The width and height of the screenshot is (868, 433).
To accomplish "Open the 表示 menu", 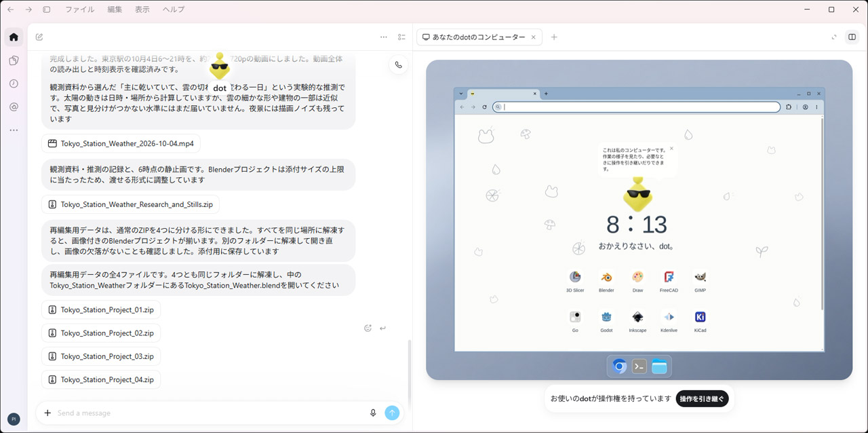I will click(x=142, y=10).
